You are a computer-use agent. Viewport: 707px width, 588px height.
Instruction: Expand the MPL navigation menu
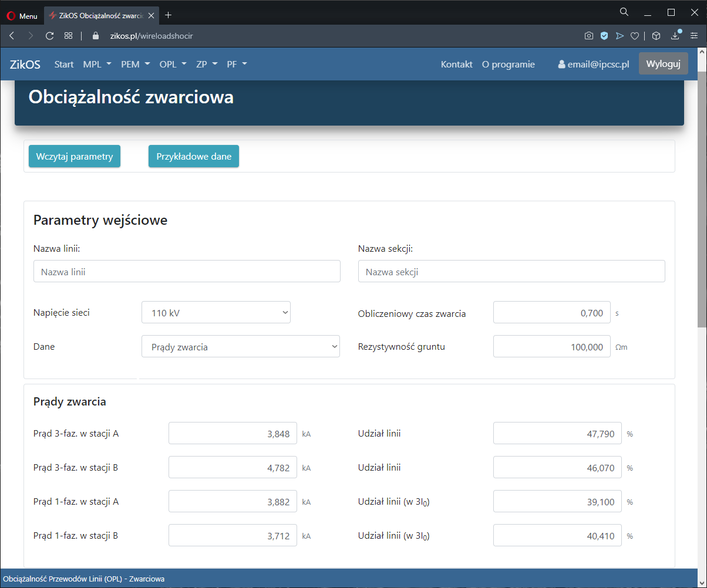coord(97,65)
